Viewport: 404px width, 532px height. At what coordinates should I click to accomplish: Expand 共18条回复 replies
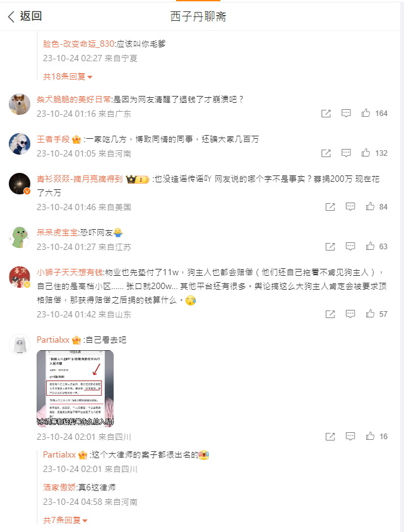pos(68,77)
